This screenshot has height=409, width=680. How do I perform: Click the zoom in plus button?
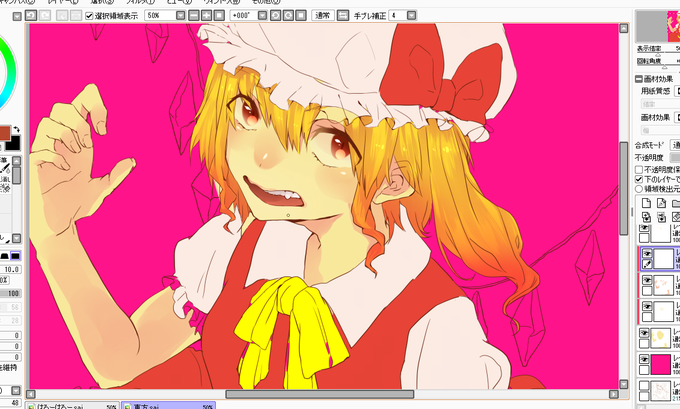[206, 16]
